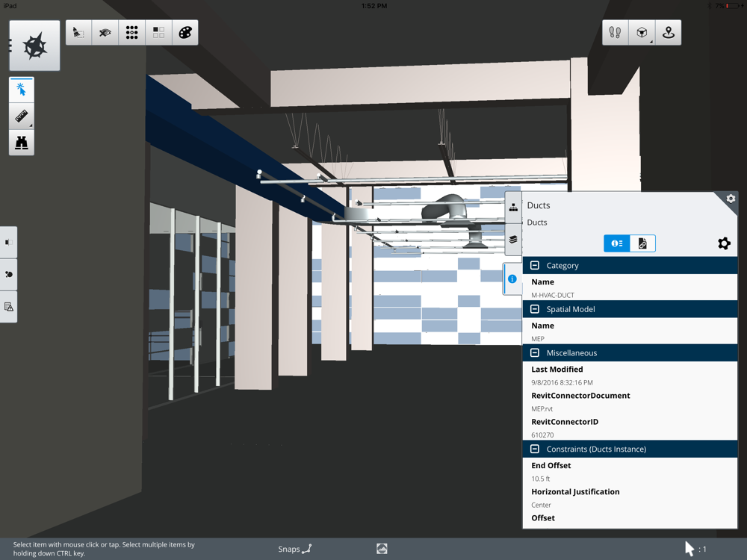Switch to properties info view toggle
The height and width of the screenshot is (560, 747).
click(616, 243)
